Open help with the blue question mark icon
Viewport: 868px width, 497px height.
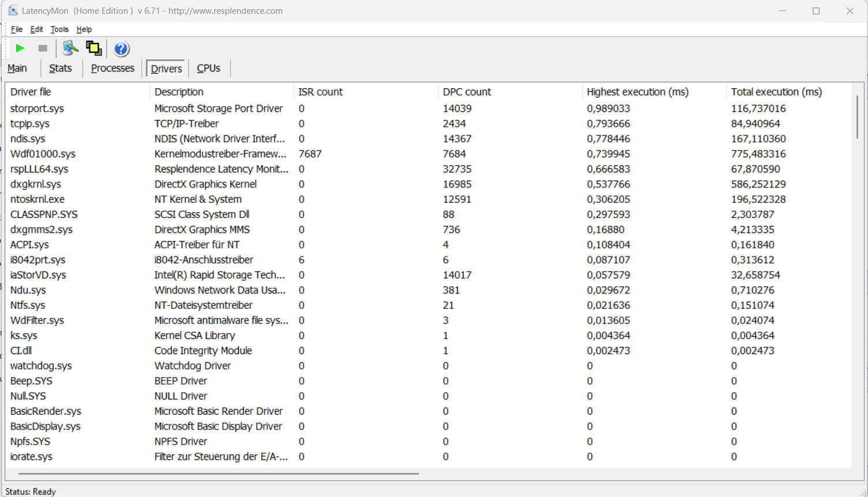pyautogui.click(x=121, y=49)
